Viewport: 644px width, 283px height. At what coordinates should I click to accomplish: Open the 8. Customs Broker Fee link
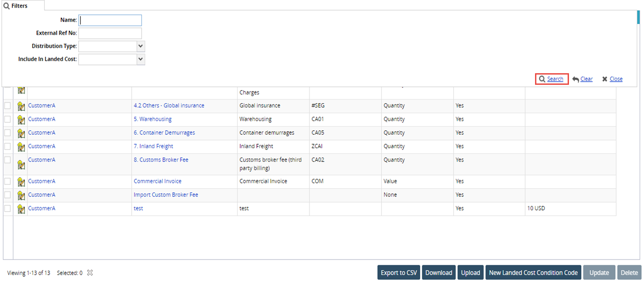coord(161,160)
